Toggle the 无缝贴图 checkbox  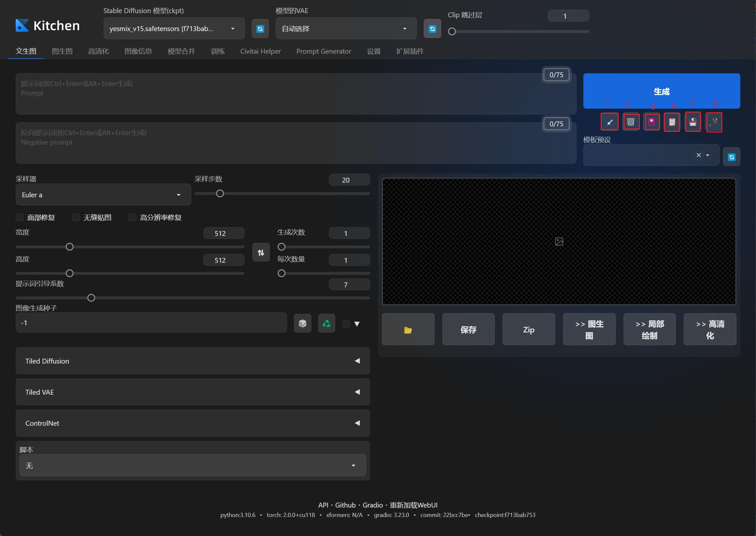(x=76, y=218)
